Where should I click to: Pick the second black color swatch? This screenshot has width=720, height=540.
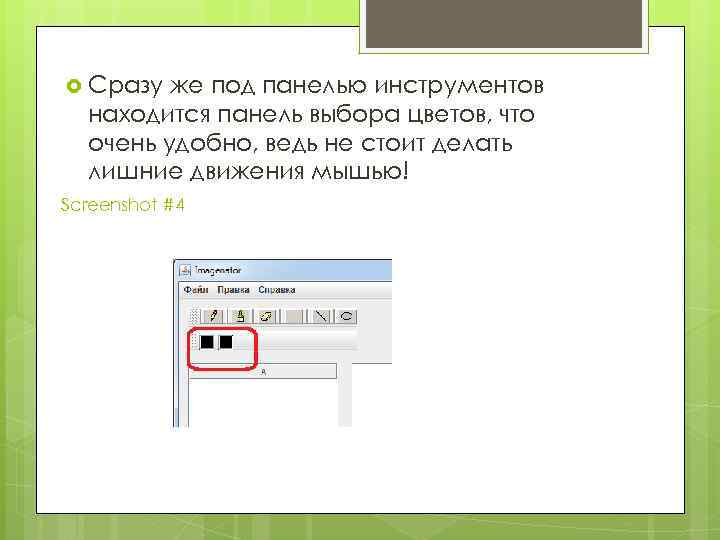(x=226, y=342)
